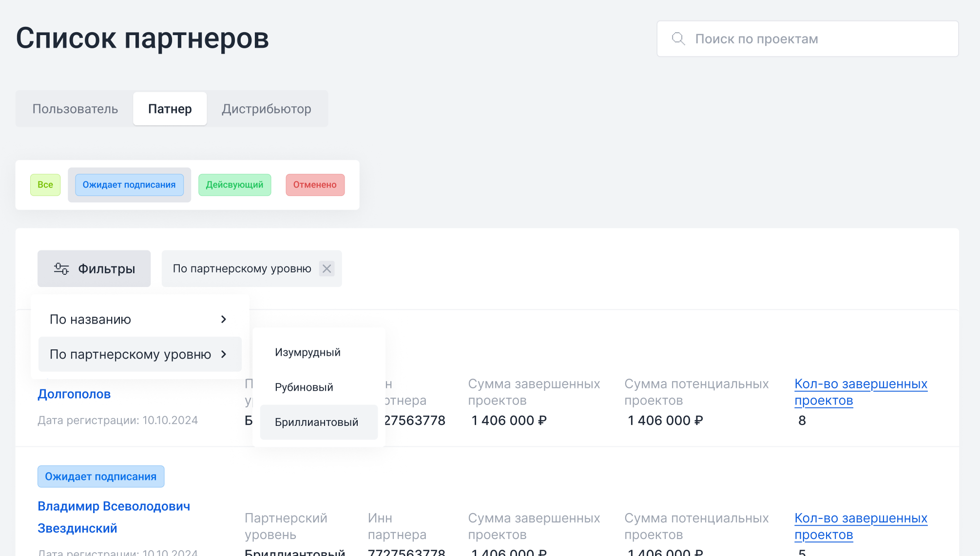Click the search magnifier icon

tap(678, 38)
